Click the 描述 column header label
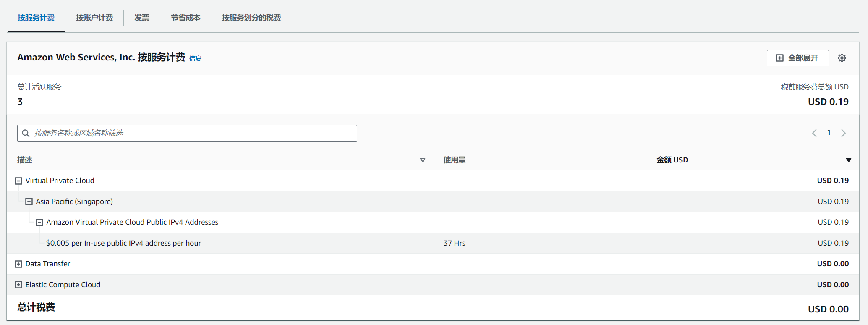The image size is (868, 325). tap(25, 160)
